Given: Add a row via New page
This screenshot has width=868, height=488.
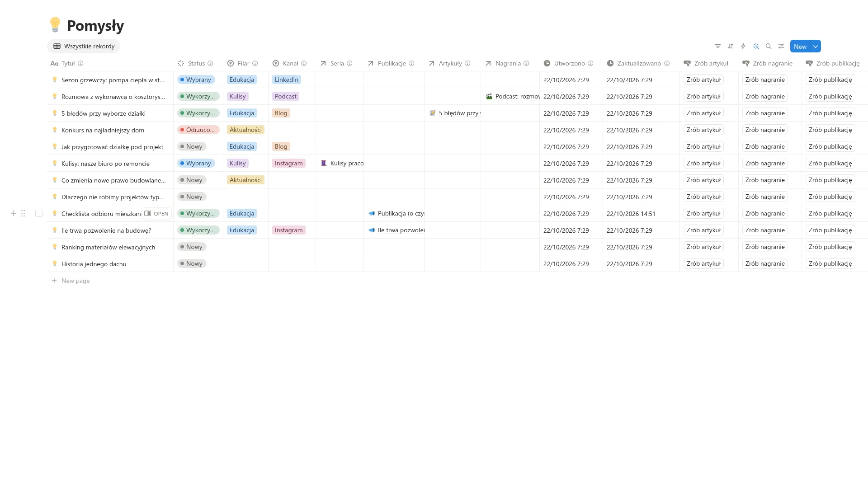Looking at the screenshot, I should coord(71,281).
